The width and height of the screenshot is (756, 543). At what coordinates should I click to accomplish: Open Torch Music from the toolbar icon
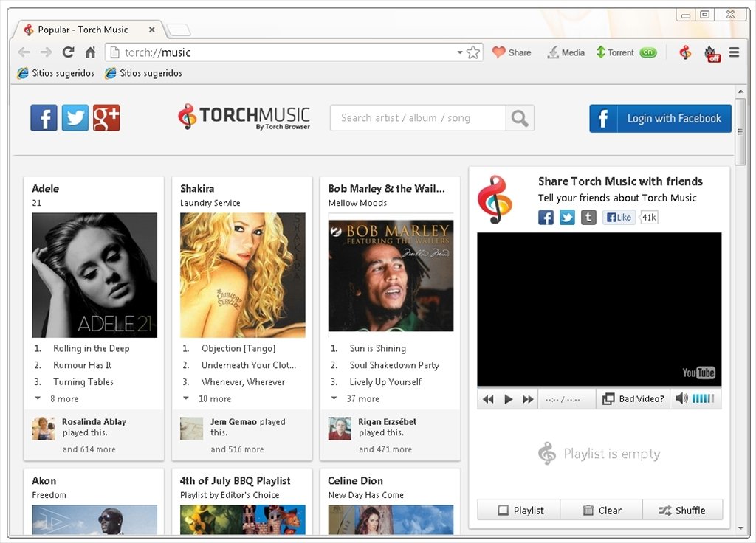point(685,52)
